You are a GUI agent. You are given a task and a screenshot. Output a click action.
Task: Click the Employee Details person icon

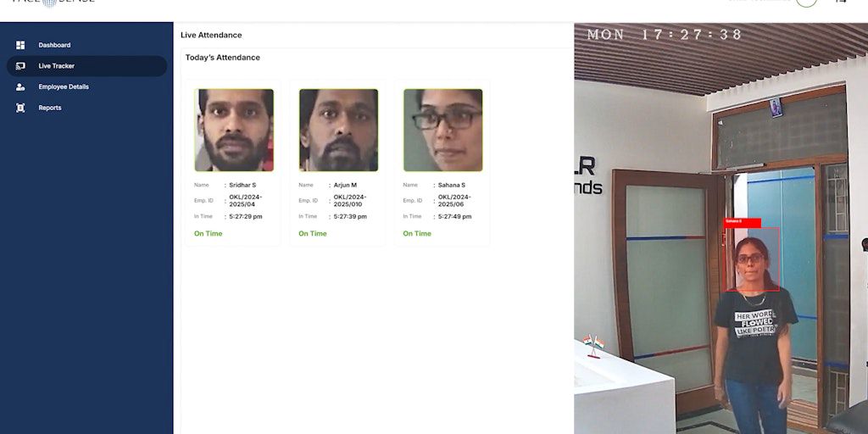point(20,87)
